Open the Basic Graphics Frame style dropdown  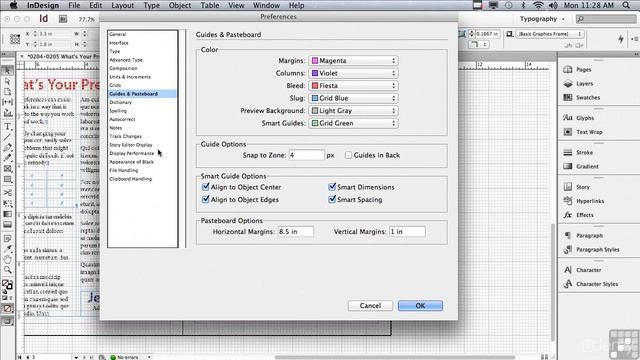pos(549,34)
